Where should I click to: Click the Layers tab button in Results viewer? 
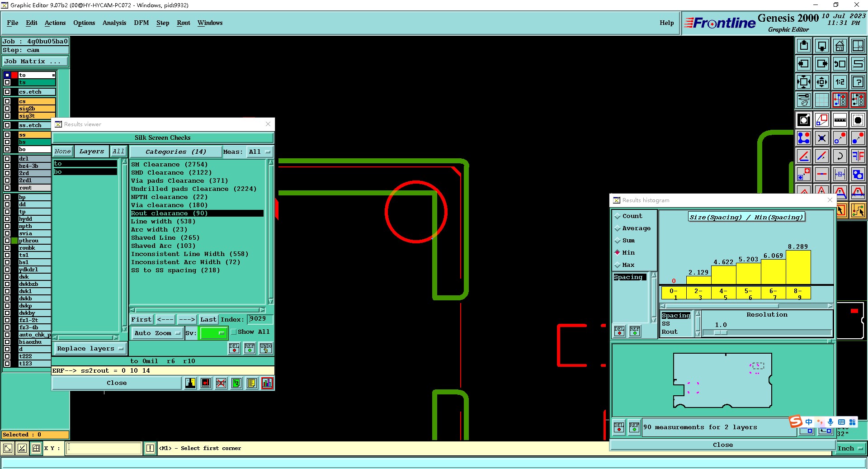point(92,152)
